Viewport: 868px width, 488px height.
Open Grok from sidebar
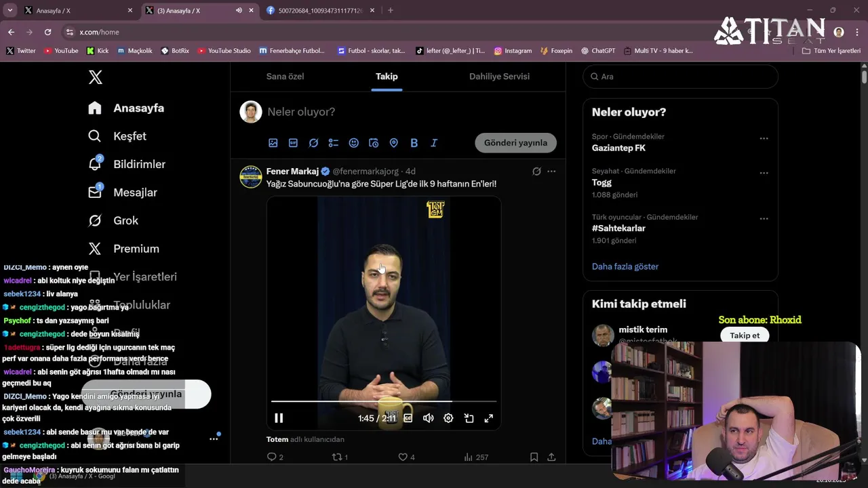click(113, 220)
